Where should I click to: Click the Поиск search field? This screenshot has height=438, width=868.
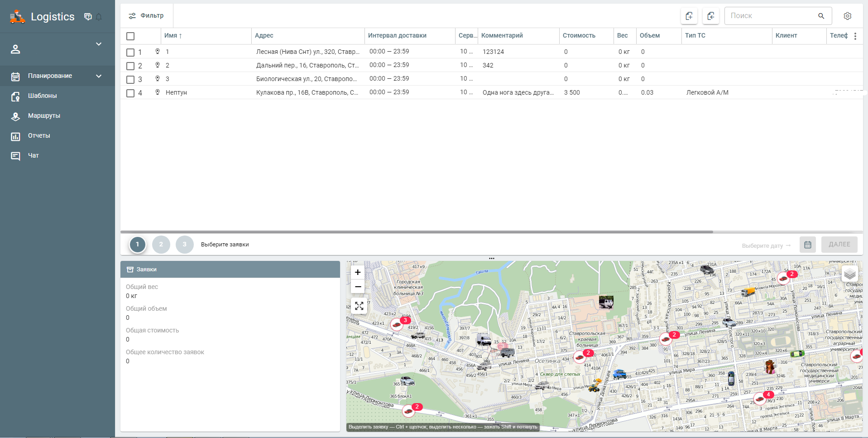[772, 16]
